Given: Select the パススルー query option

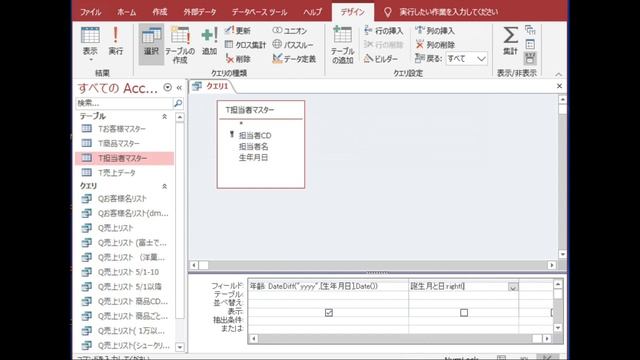Looking at the screenshot, I should pos(293,45).
